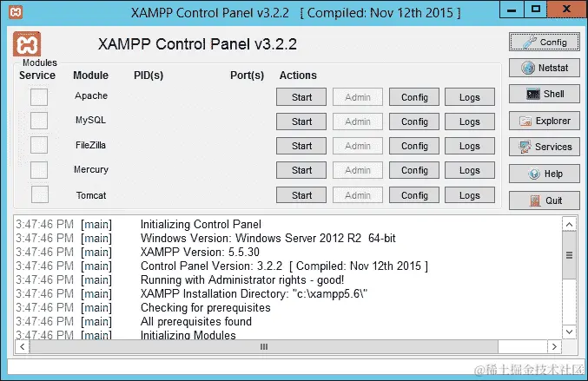Viewport: 588px width, 381px height.
Task: Start the FileZilla module
Action: point(301,146)
